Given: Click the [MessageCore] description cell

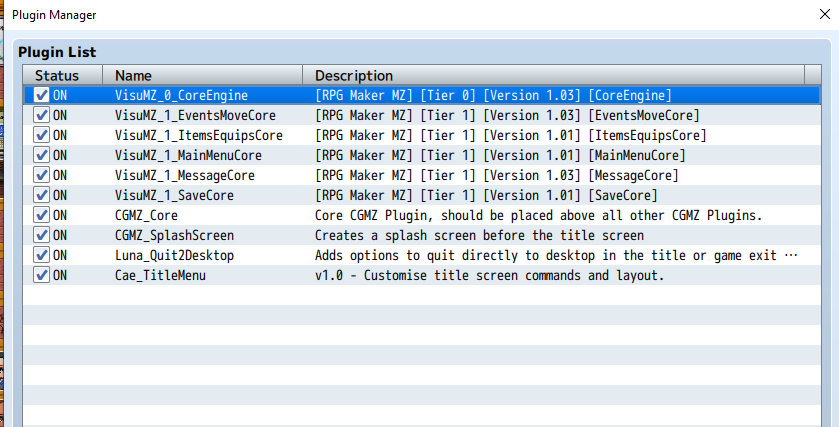Looking at the screenshot, I should (x=497, y=176).
